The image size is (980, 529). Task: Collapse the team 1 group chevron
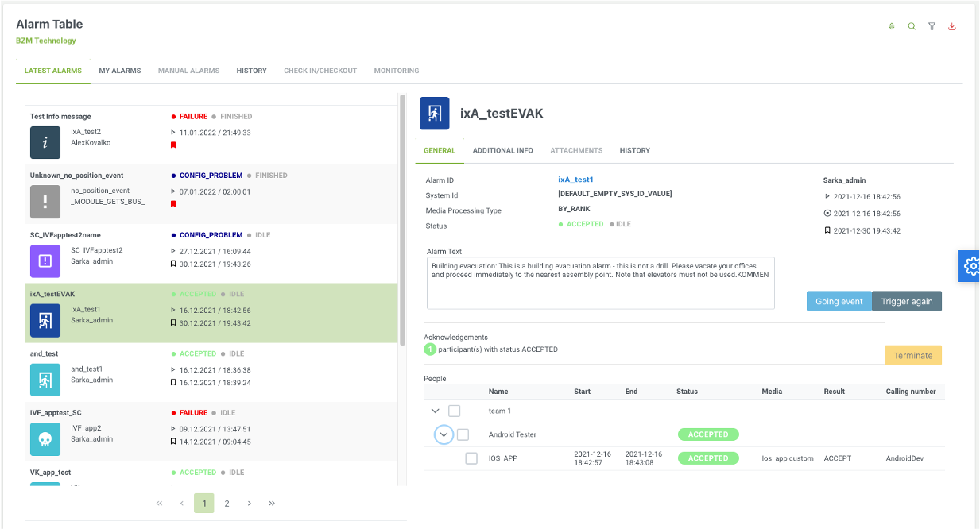(x=435, y=411)
